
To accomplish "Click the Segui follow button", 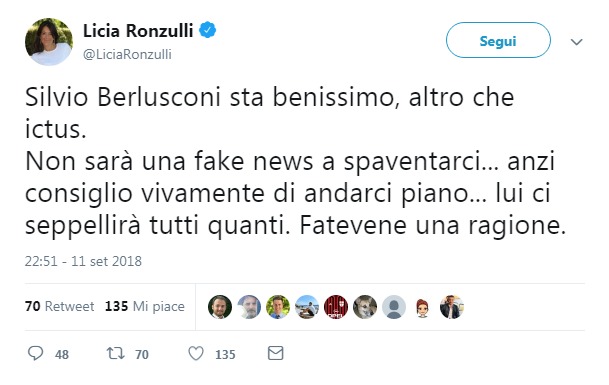I will tap(498, 40).
